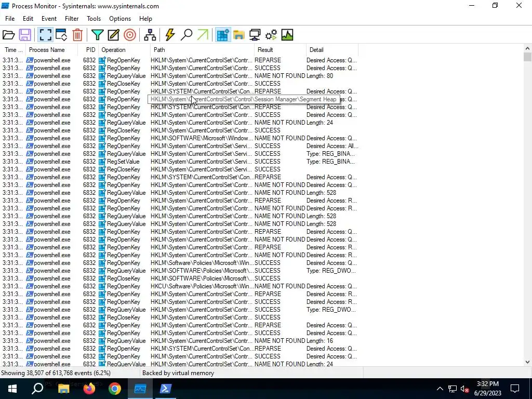Select the row with path starting HKCU\Software\Policies
The image size is (532, 399).
click(180, 286)
